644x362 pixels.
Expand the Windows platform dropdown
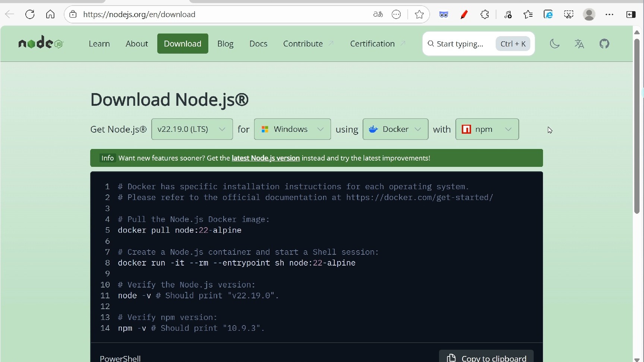pos(292,129)
